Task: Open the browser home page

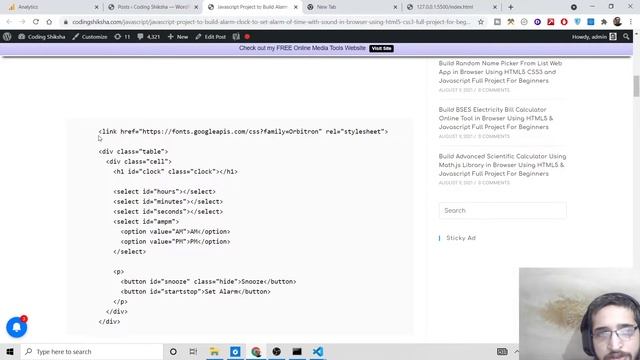Action: pos(49,22)
